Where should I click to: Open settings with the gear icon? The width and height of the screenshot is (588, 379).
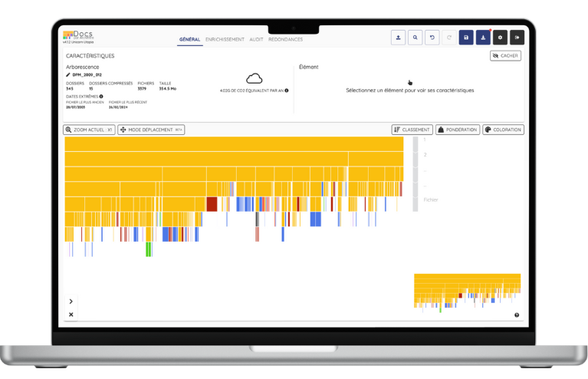coord(500,37)
